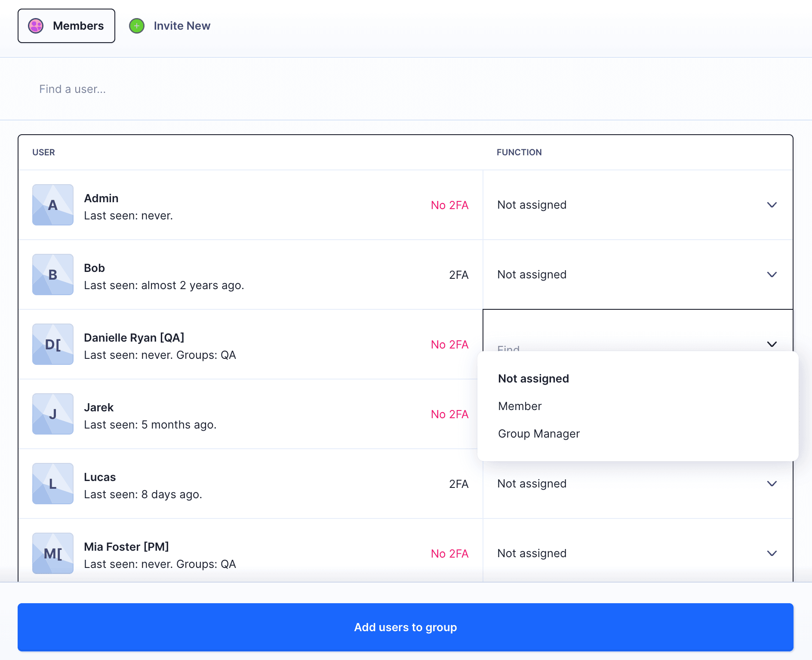Click the Members group icon

click(36, 26)
